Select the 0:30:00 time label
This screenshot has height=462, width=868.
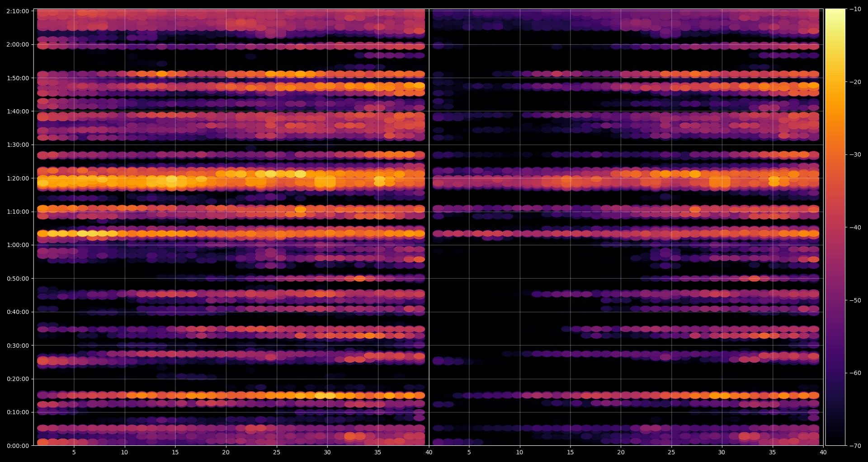tap(18, 345)
